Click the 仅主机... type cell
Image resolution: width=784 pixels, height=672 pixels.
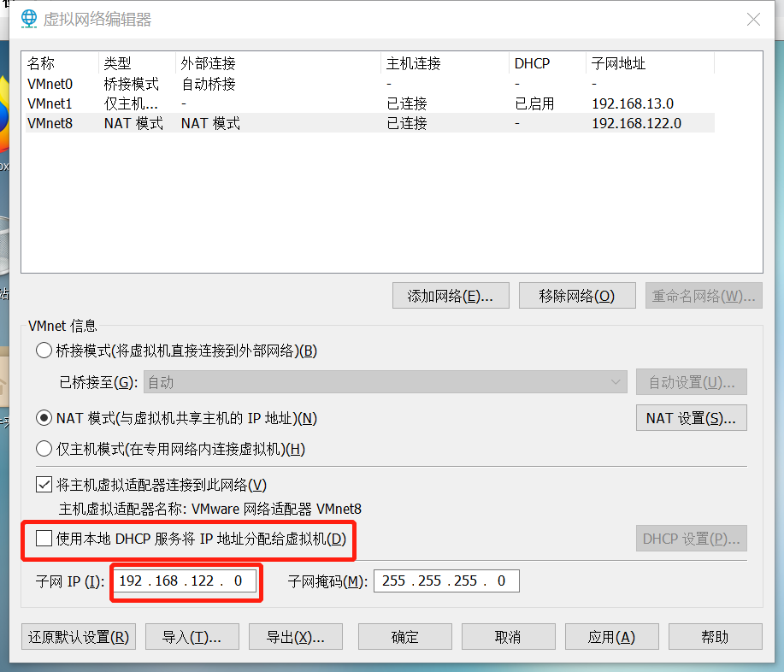[131, 103]
